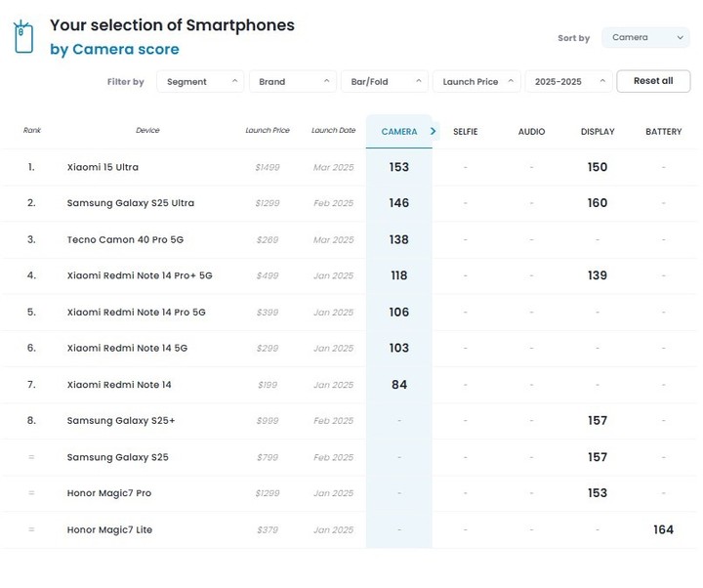Click display score 157 for Galaxy S25+
This screenshot has height=588, width=703.
pos(598,420)
